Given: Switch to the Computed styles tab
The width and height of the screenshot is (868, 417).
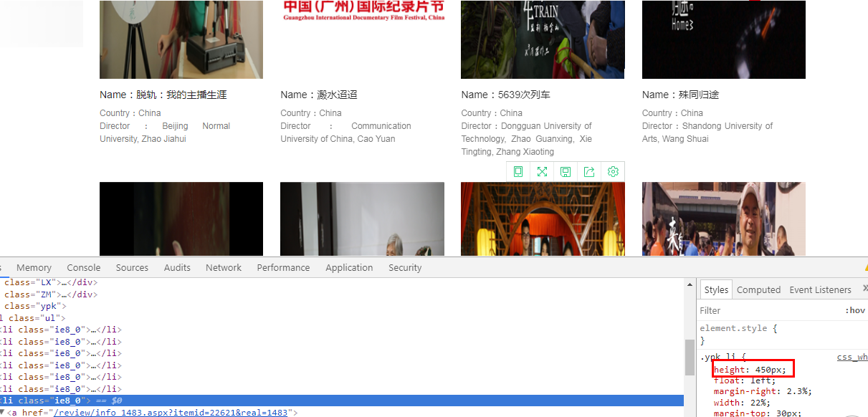Looking at the screenshot, I should click(758, 289).
